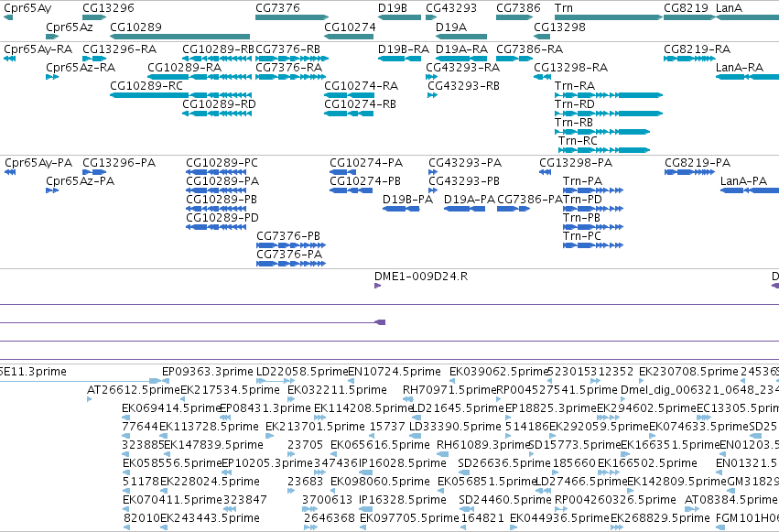Select protein CG13298-PA label

[576, 163]
